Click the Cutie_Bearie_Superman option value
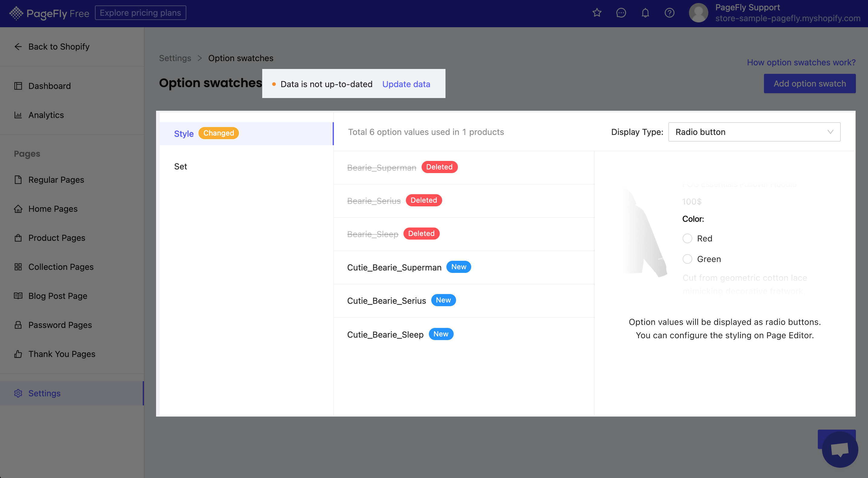The width and height of the screenshot is (868, 478). point(394,267)
